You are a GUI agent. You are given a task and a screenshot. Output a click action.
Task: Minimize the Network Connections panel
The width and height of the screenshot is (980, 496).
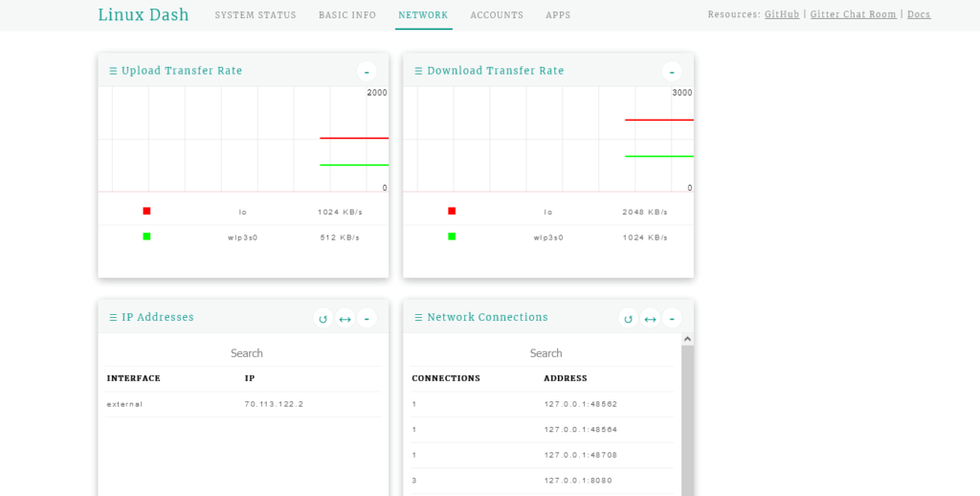(672, 318)
